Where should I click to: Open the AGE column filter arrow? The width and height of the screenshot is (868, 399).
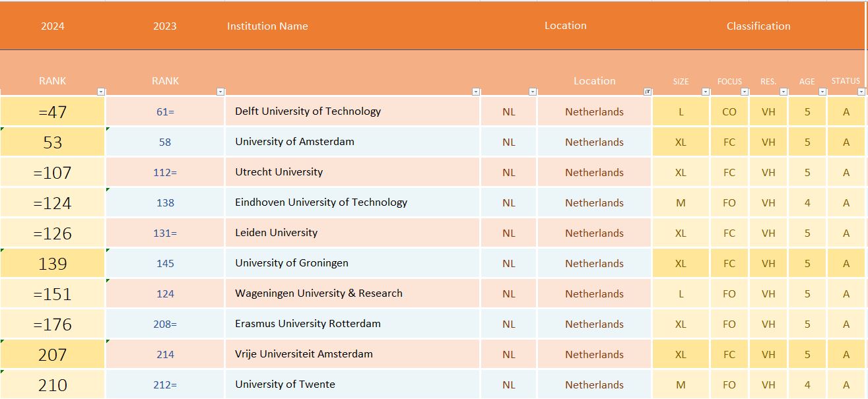click(822, 92)
